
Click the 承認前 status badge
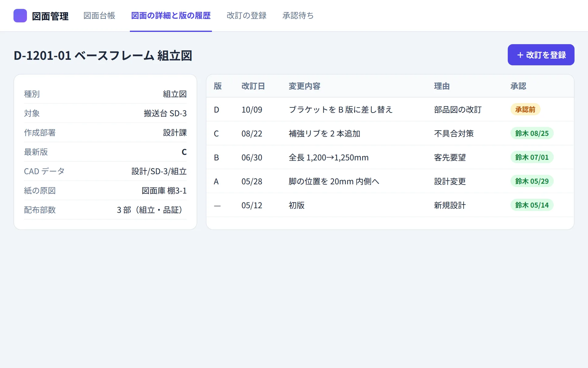pyautogui.click(x=525, y=109)
